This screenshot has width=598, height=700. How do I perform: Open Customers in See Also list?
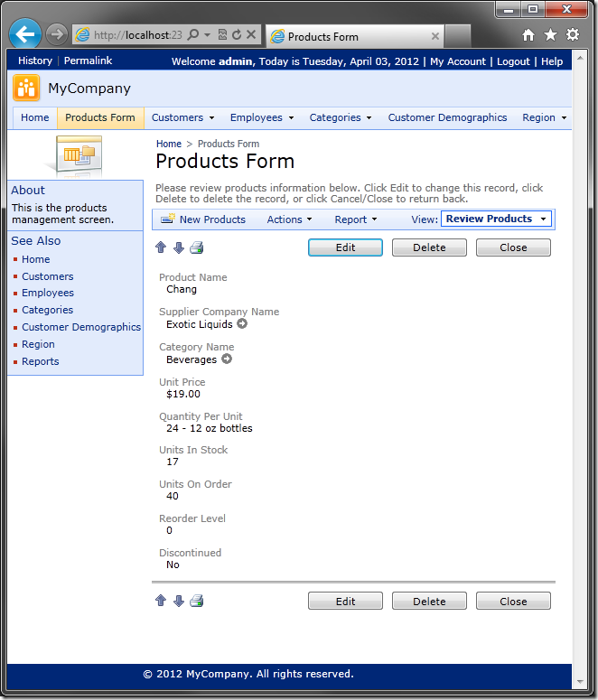(47, 276)
